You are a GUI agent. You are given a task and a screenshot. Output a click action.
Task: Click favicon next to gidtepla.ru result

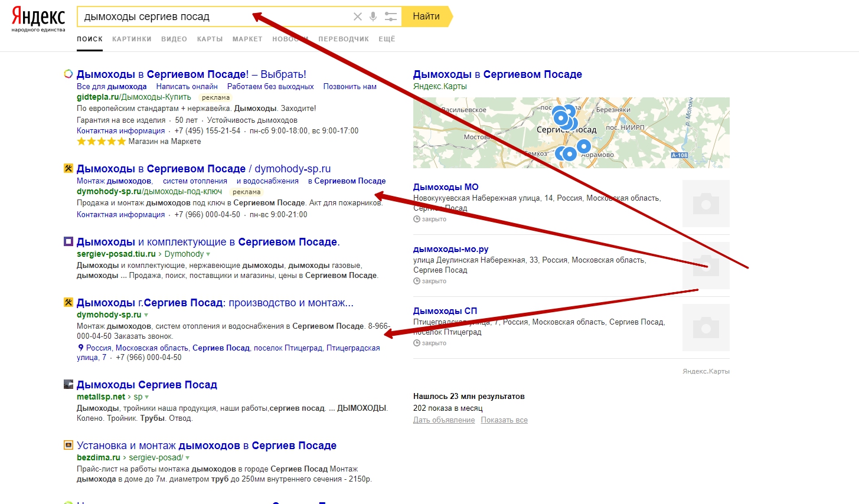point(68,74)
